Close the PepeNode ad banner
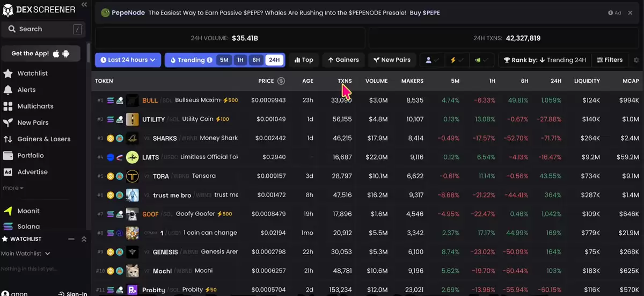 (630, 13)
